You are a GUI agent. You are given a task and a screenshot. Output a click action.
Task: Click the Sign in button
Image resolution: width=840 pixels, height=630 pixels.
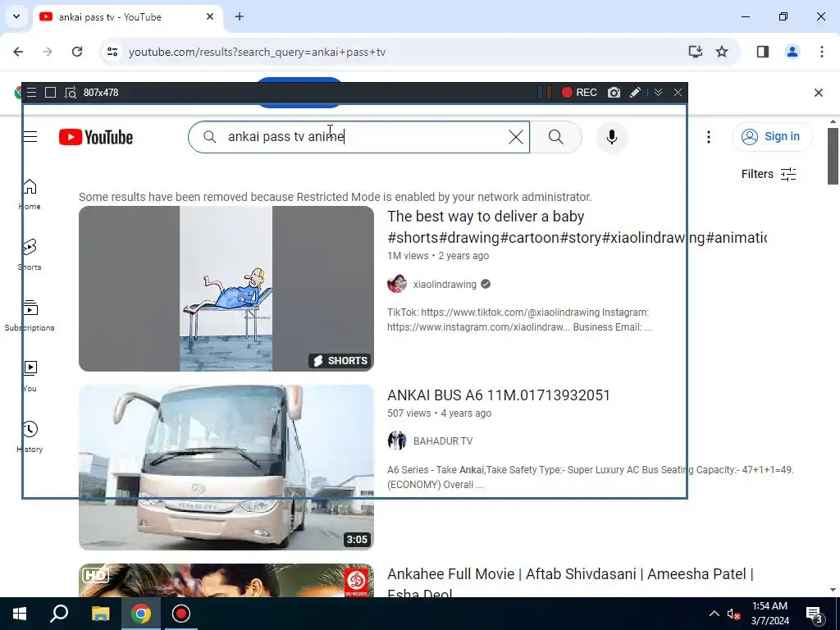[772, 137]
